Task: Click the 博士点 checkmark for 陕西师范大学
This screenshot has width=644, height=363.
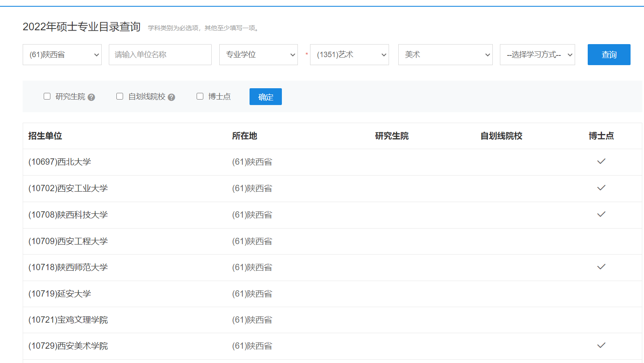Action: (601, 267)
